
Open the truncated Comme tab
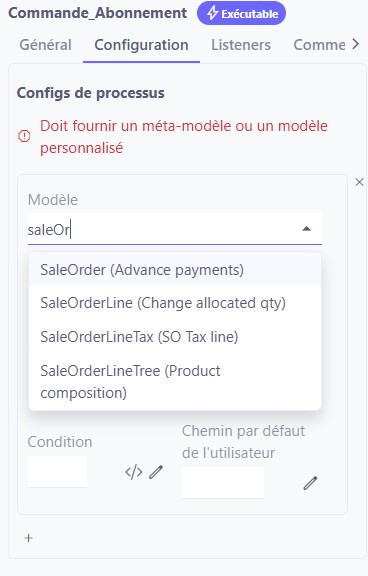[x=319, y=45]
